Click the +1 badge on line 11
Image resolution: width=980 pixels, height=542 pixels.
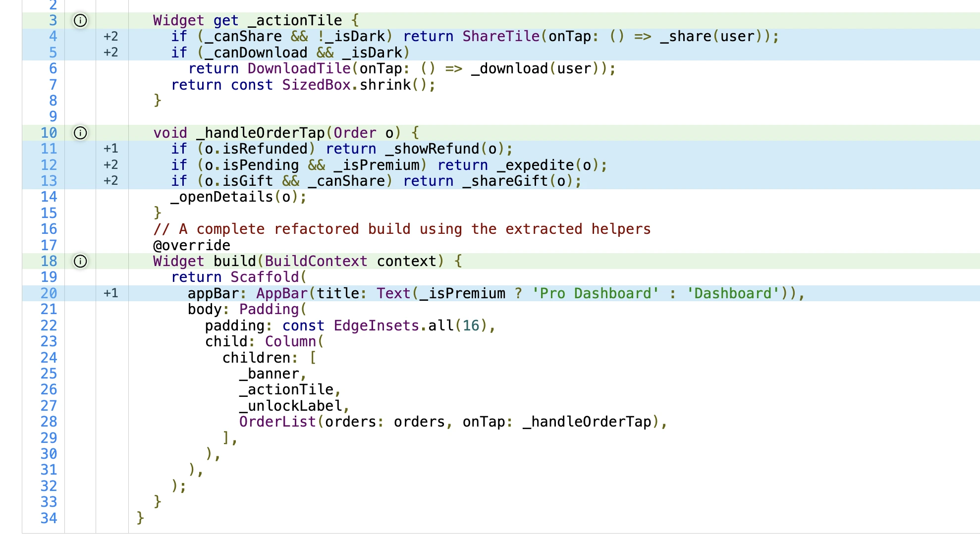tap(111, 149)
